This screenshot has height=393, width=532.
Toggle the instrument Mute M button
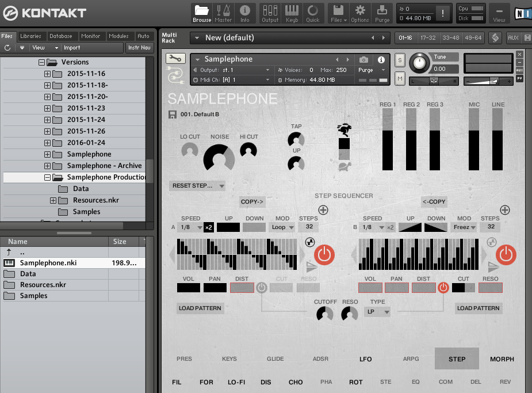(x=400, y=79)
